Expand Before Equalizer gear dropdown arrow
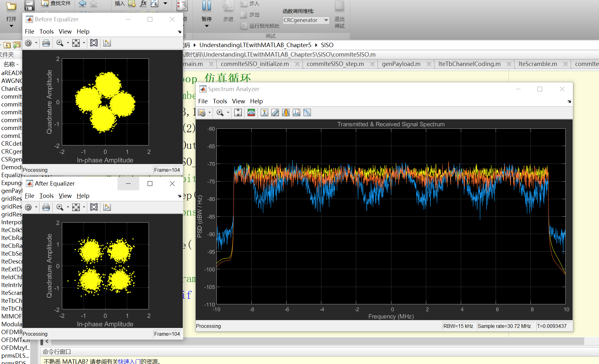 coord(36,43)
